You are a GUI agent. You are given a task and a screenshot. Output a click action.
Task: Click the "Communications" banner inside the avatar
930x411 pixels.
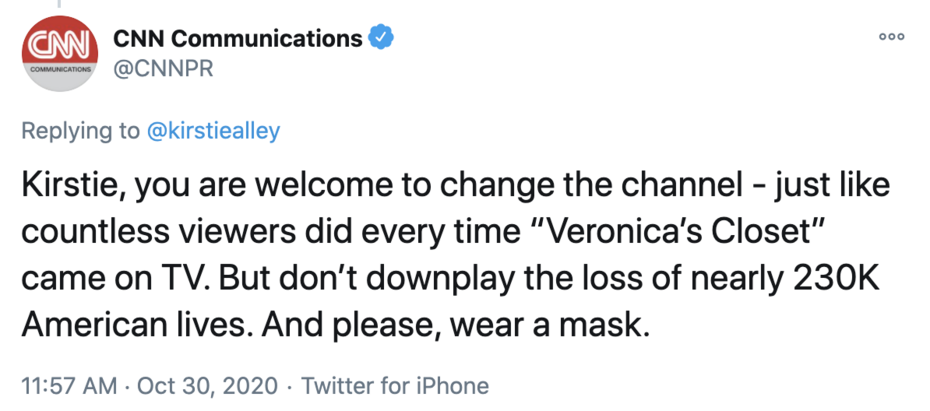tap(58, 71)
